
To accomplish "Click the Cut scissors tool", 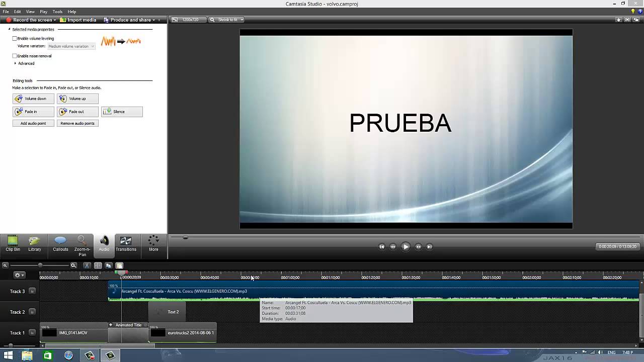I will [x=87, y=265].
